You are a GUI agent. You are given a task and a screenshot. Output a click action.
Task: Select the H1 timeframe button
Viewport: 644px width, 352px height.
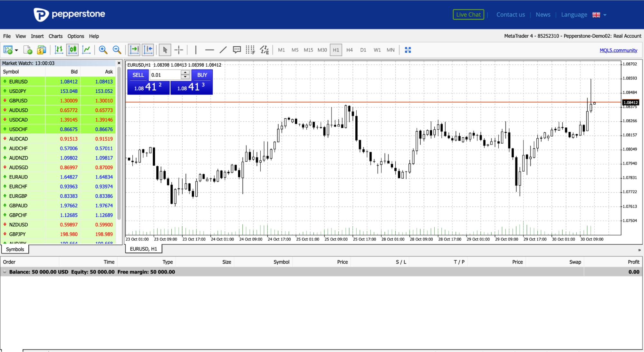pos(336,50)
